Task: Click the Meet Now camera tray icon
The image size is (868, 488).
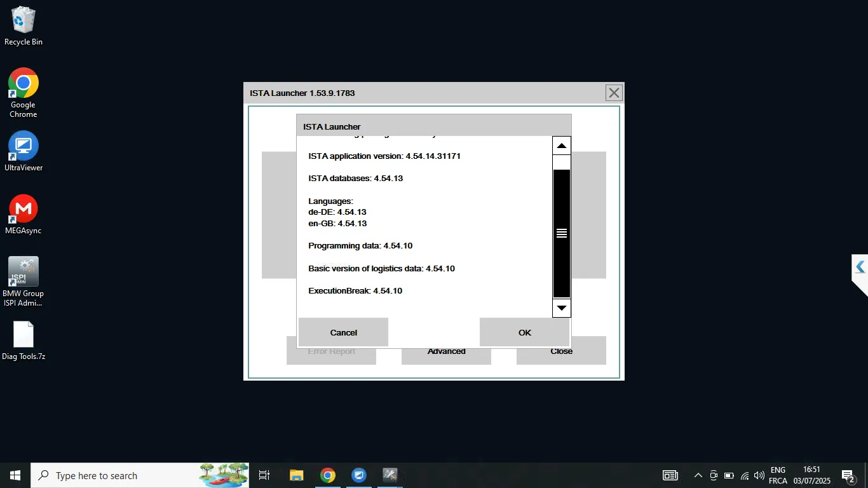Action: coord(714,475)
